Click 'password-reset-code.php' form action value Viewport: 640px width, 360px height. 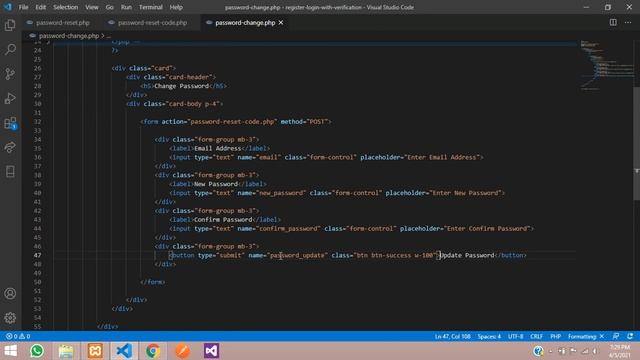coord(233,122)
